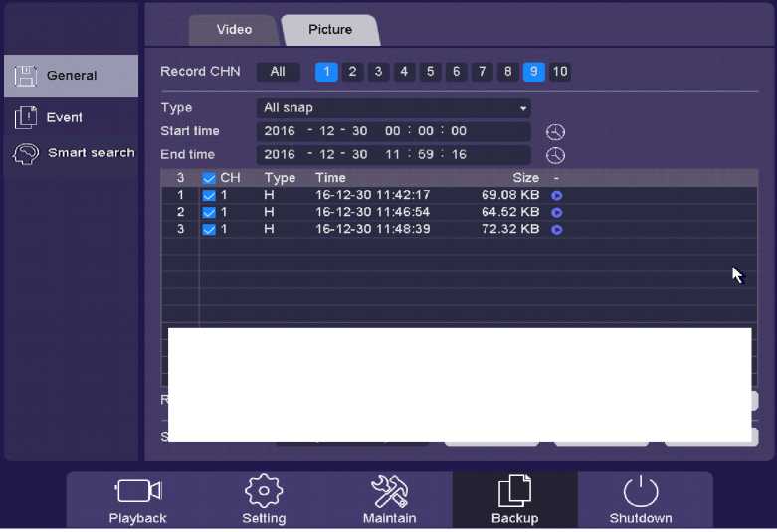Open the Setting gear icon
Image resolution: width=777 pixels, height=532 pixels.
point(264,491)
